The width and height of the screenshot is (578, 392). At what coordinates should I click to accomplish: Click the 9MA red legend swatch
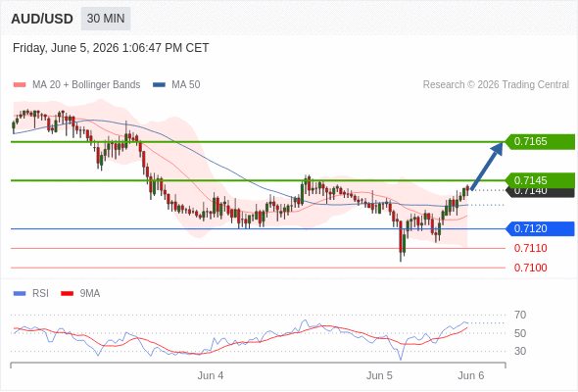(x=67, y=294)
